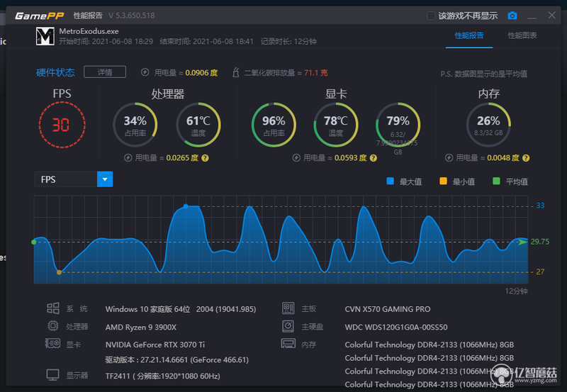
Task: Click the 71.1 克 emission value
Action: click(315, 73)
